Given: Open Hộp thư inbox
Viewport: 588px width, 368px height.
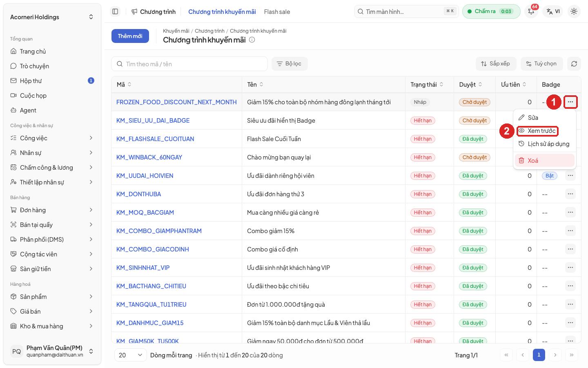Looking at the screenshot, I should (x=52, y=81).
